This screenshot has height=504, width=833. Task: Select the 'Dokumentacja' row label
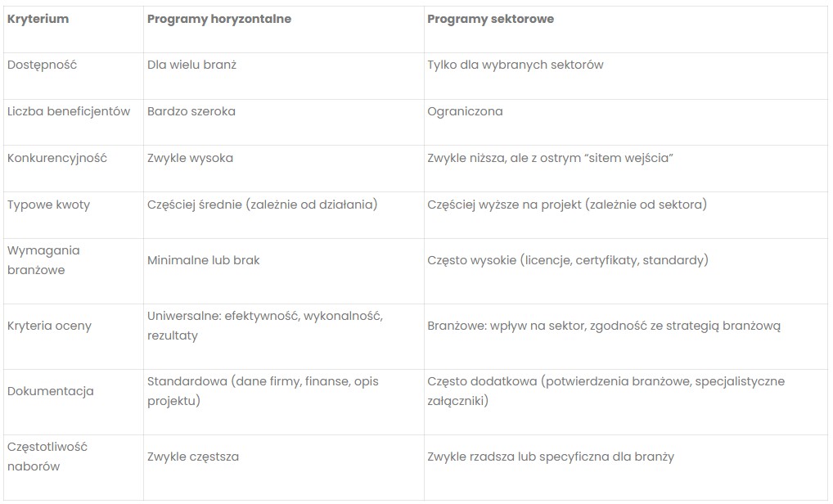coord(50,391)
